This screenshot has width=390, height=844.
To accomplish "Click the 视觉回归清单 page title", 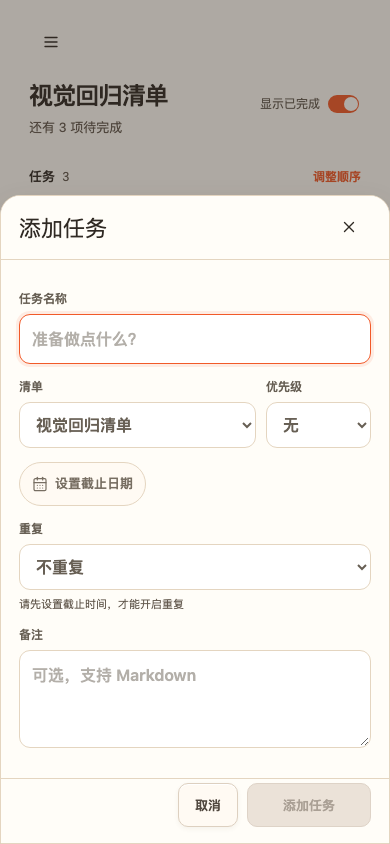I will coord(98,96).
